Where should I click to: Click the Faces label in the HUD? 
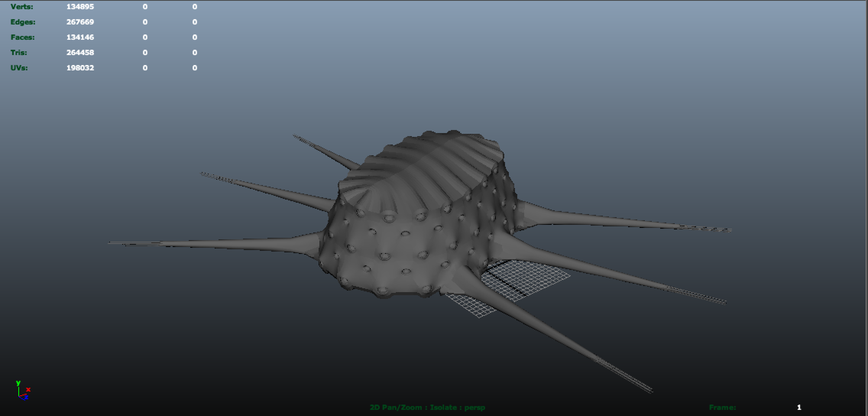pyautogui.click(x=23, y=37)
